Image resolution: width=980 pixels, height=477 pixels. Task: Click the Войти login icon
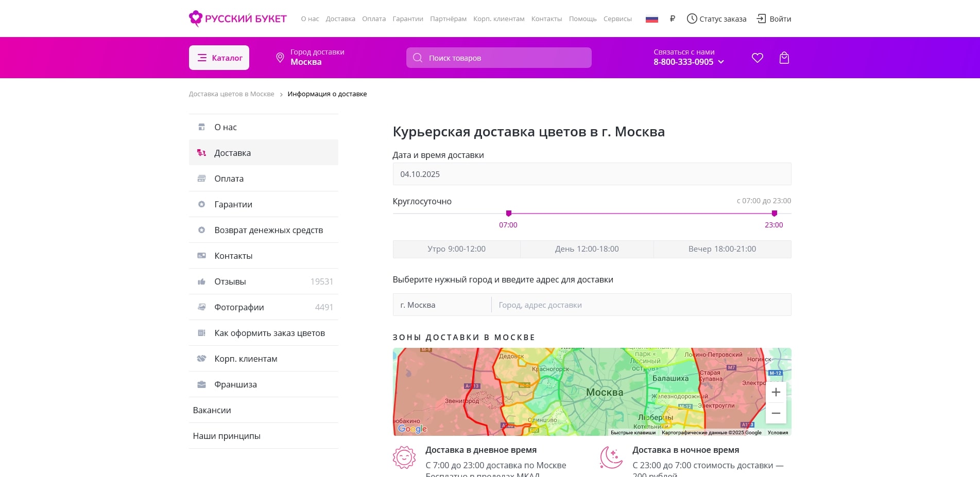[761, 19]
